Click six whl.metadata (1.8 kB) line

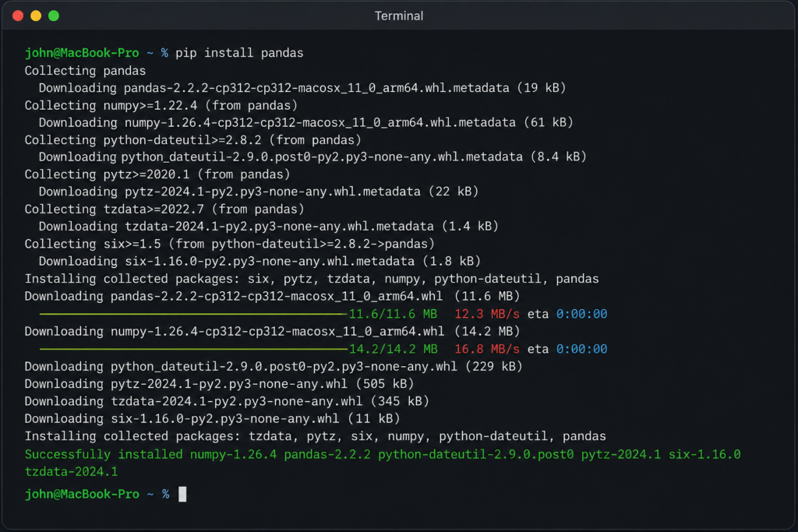260,262
